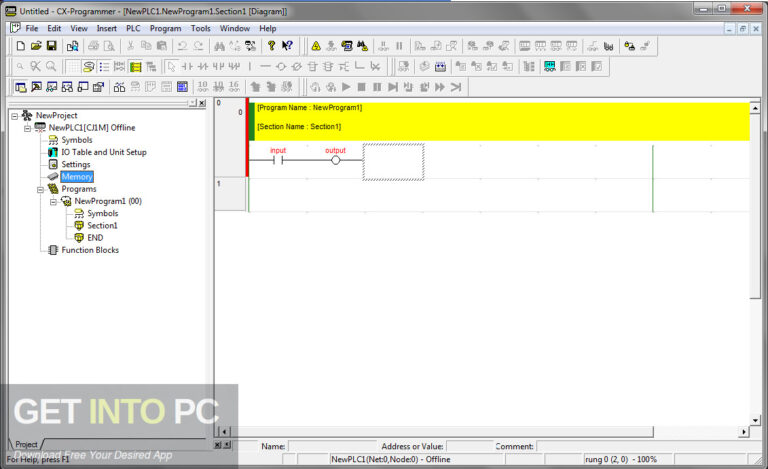Open the PLC menu

point(133,28)
